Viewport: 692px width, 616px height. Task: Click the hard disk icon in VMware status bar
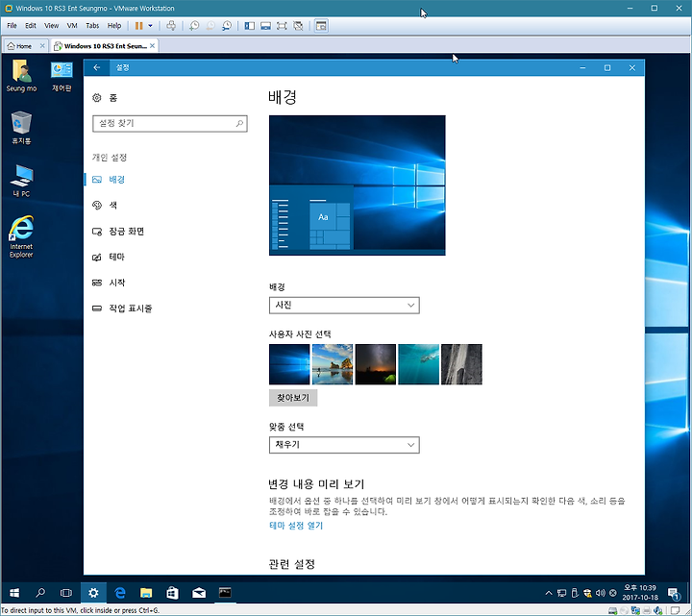pos(612,610)
